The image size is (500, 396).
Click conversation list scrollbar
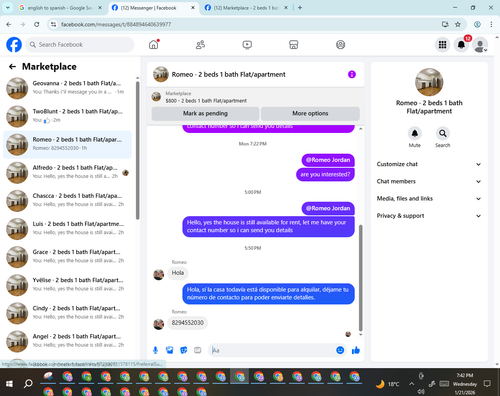(137, 151)
